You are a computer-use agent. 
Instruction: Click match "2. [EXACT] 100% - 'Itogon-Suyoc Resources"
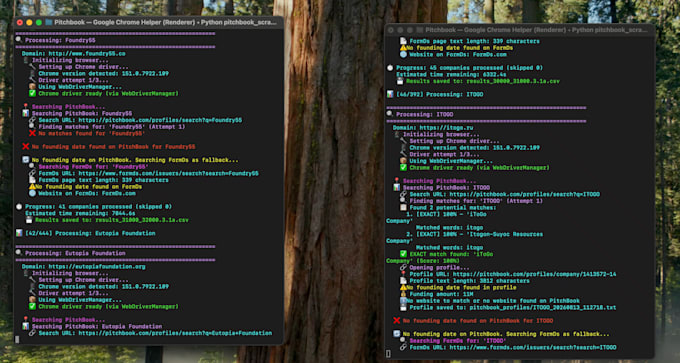(474, 234)
